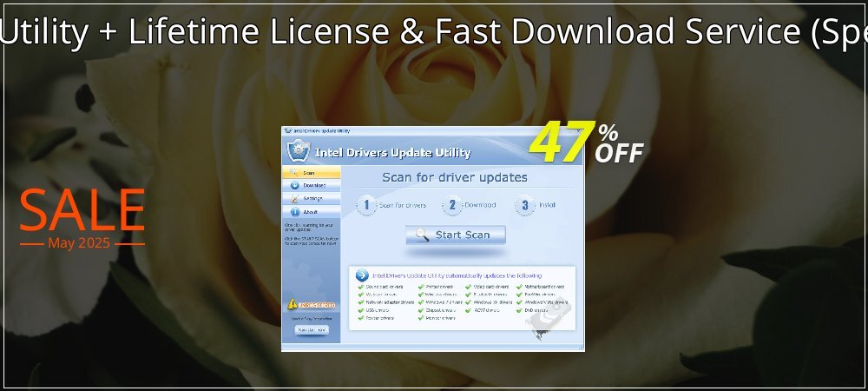868x391 pixels.
Task: Click the step 2 circle beside Download
Action: tap(451, 205)
